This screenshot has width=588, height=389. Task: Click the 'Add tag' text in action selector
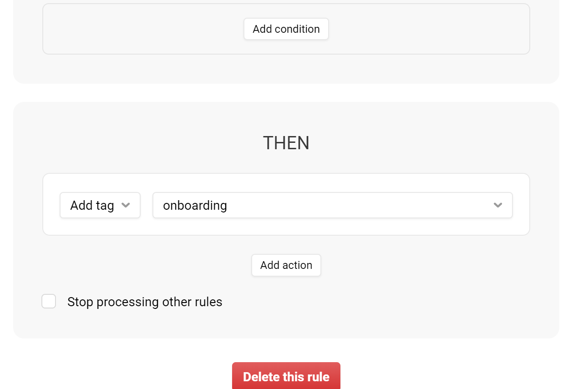click(92, 205)
